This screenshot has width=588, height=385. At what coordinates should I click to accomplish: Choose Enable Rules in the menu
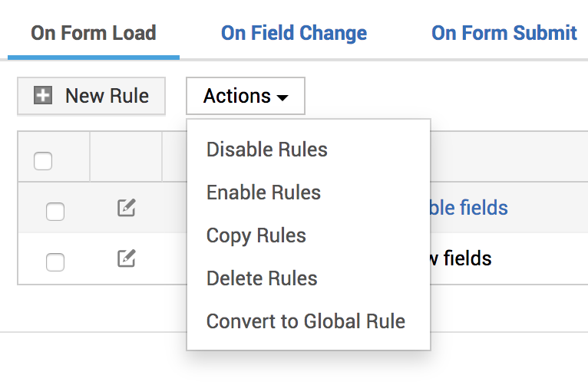[x=263, y=192]
